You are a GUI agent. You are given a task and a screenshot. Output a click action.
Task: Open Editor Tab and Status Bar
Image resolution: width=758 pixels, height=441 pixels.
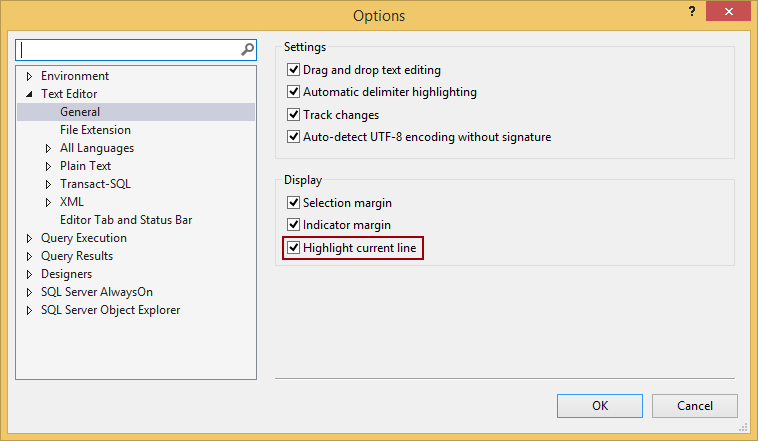click(126, 220)
